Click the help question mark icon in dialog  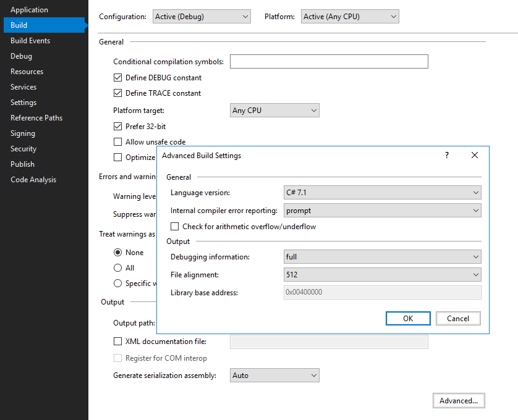tap(447, 155)
